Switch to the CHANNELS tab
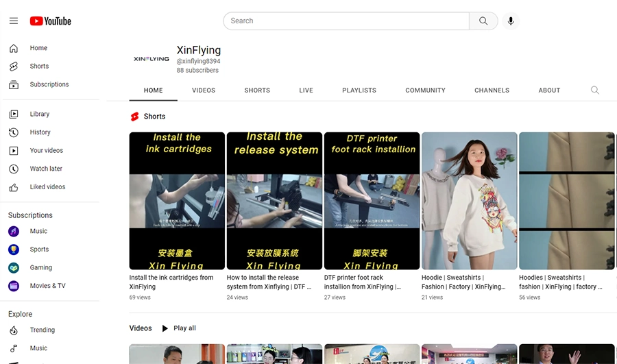The width and height of the screenshot is (617, 364). pyautogui.click(x=492, y=90)
